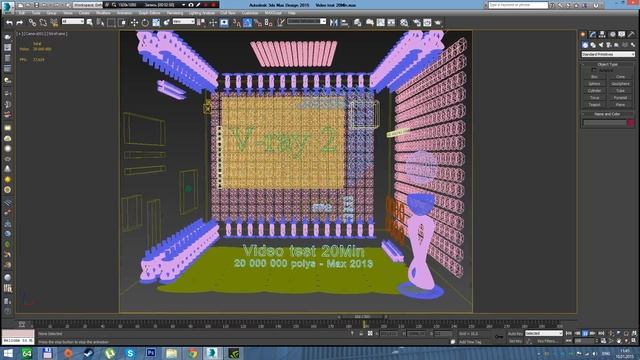Viewport: 640px width, 360px height.
Task: Open the Material Editor
Action: (x=404, y=23)
